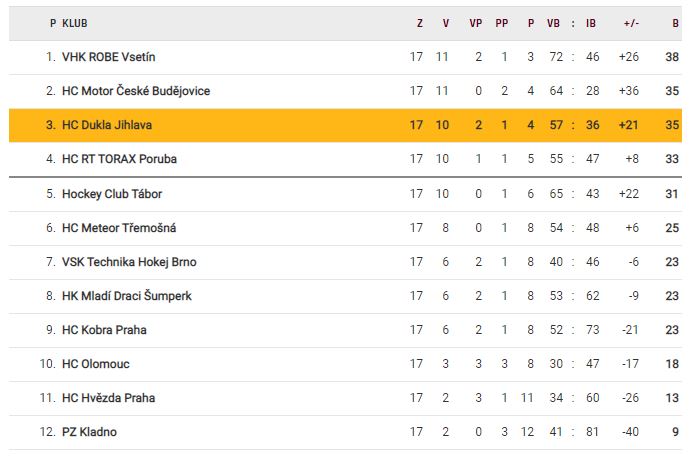Click HC Olomouc club name
The width and height of the screenshot is (693, 456).
point(96,364)
